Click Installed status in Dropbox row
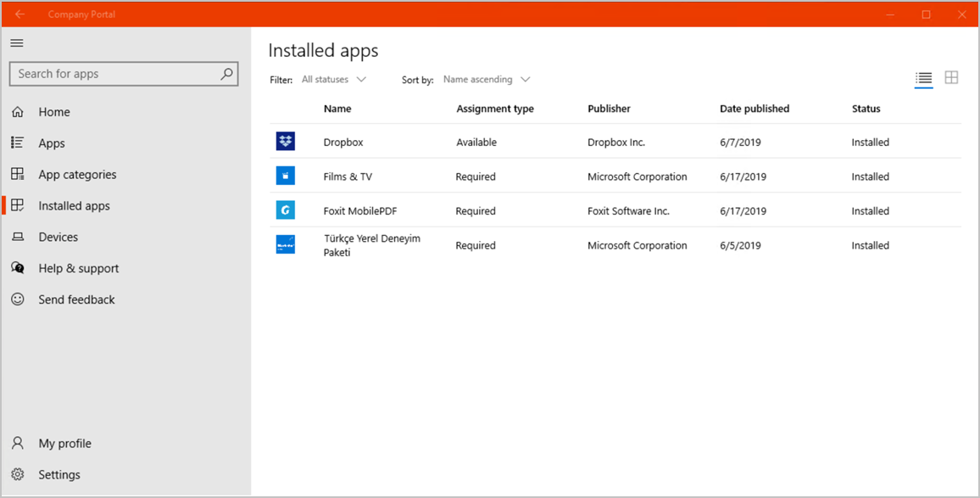 click(870, 142)
